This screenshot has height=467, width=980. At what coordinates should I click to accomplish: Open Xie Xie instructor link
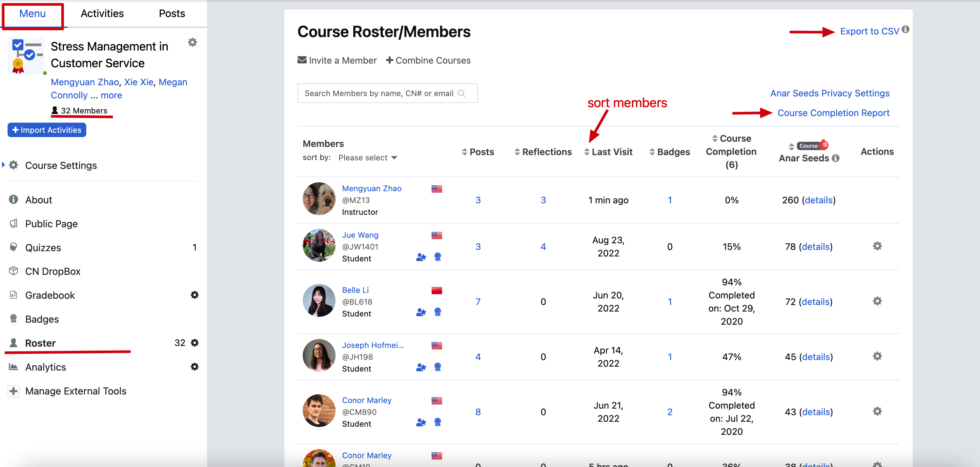click(x=138, y=82)
